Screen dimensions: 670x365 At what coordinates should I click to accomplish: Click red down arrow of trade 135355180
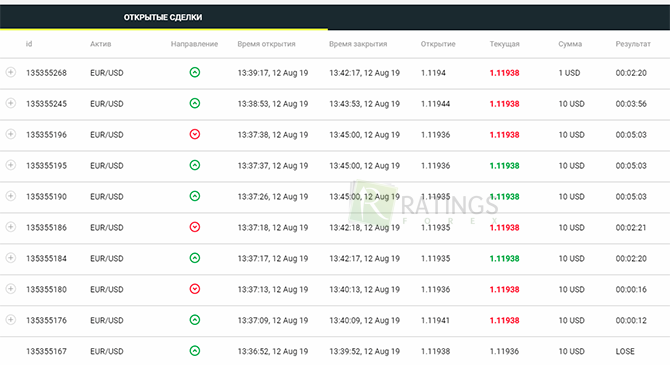click(x=195, y=289)
